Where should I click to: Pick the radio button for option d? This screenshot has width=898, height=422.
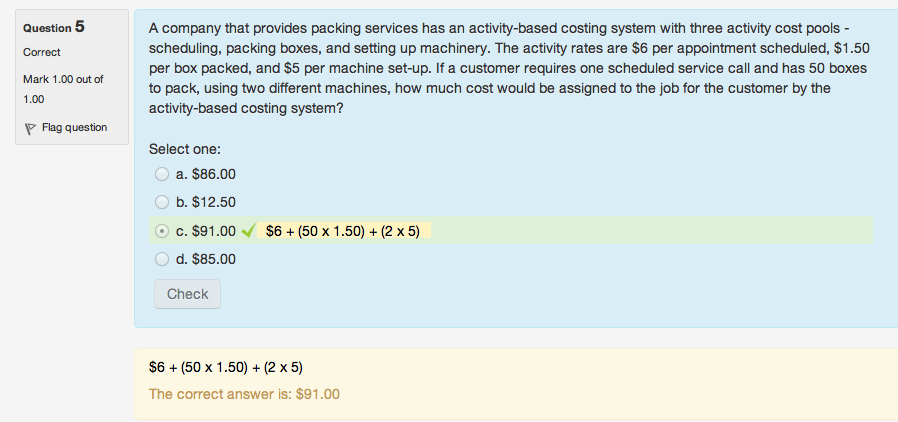(162, 259)
